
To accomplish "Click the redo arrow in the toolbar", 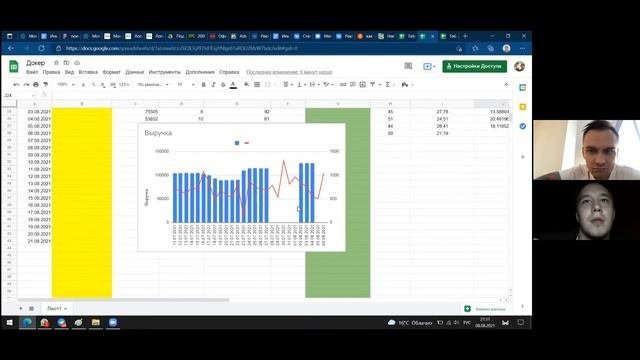I will click(26, 84).
